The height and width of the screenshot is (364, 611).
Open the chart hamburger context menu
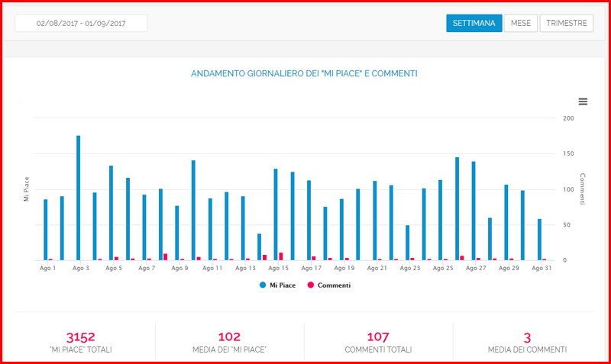(583, 101)
